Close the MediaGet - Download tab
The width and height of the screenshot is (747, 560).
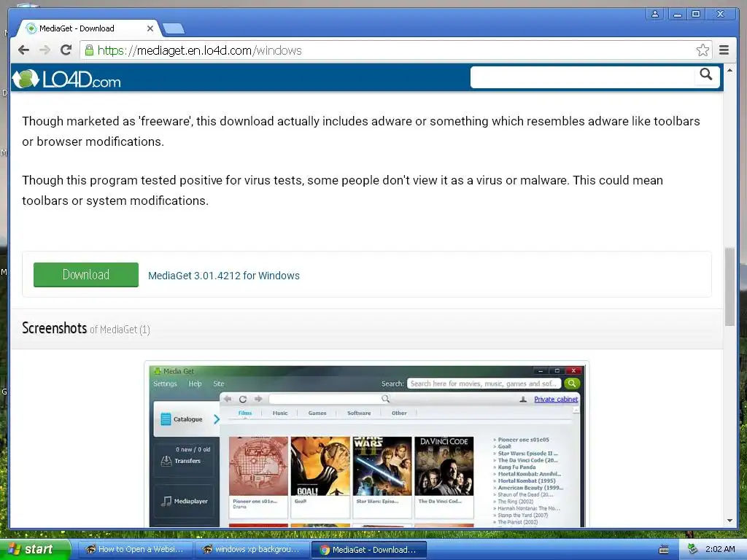150,28
